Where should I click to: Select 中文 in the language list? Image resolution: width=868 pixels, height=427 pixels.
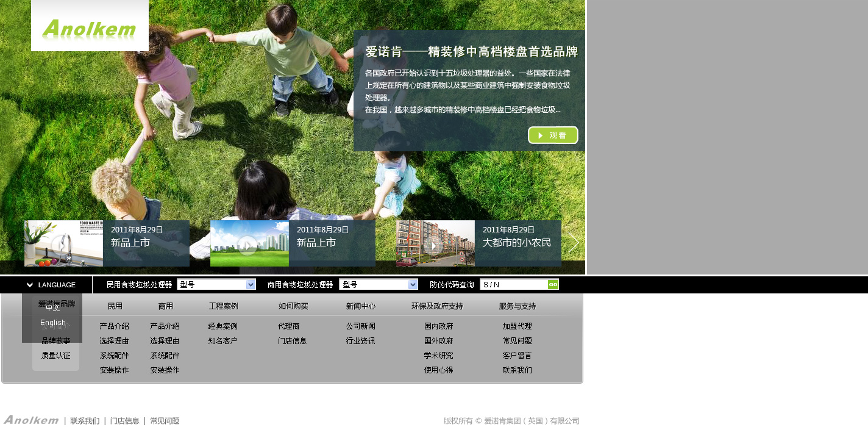pyautogui.click(x=52, y=308)
